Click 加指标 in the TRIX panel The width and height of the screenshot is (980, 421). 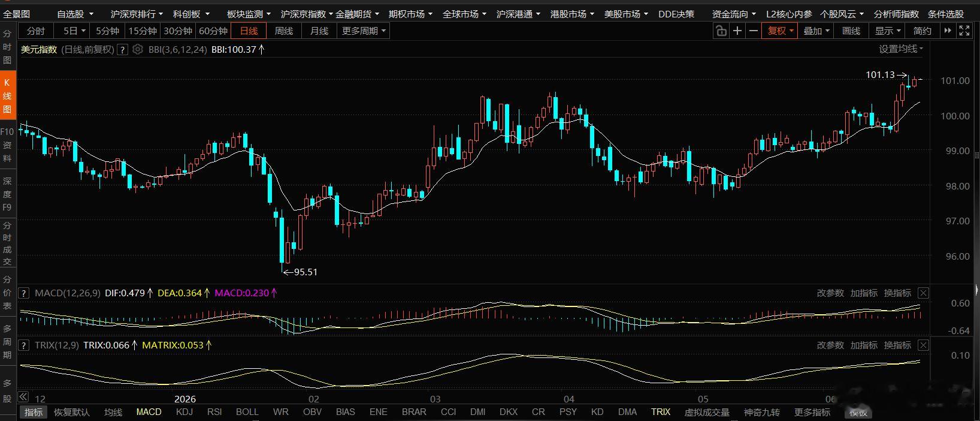864,345
